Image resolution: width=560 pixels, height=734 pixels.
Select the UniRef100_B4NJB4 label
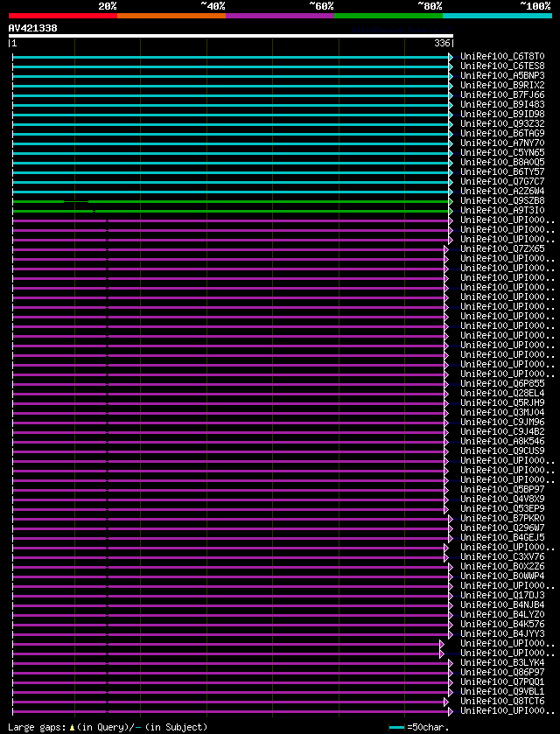502,605
